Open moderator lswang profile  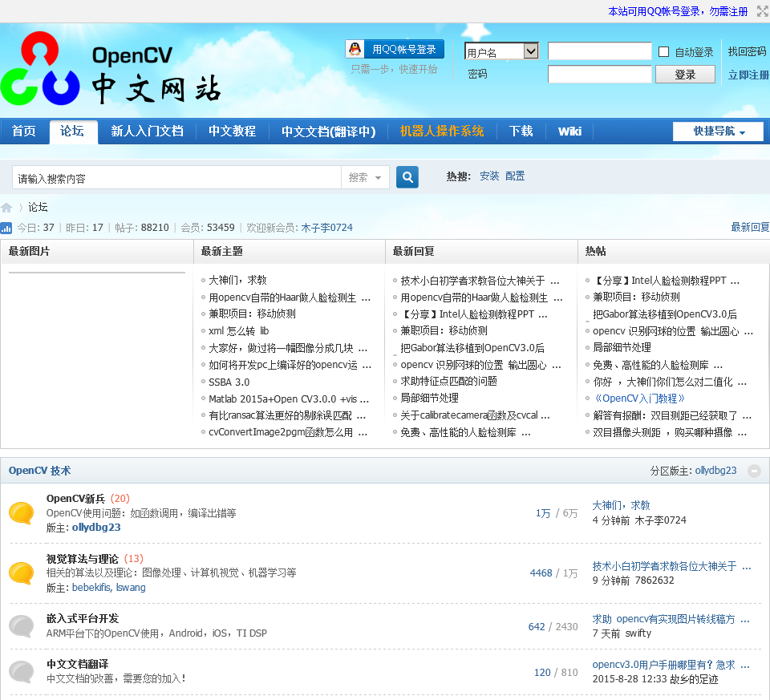click(x=131, y=588)
